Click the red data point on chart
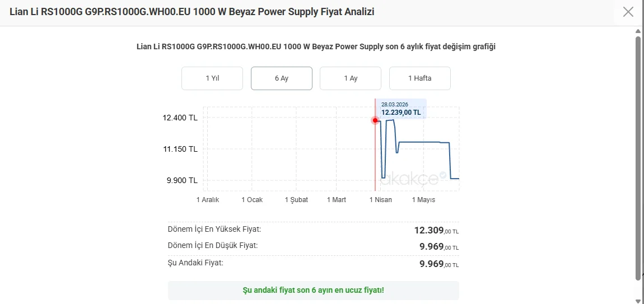Viewport: 644px width, 304px height. (375, 120)
